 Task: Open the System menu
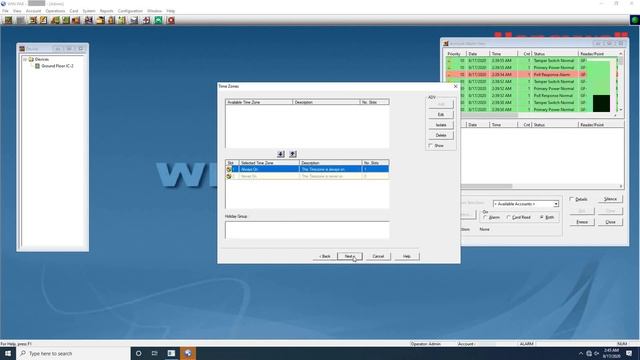click(x=89, y=11)
